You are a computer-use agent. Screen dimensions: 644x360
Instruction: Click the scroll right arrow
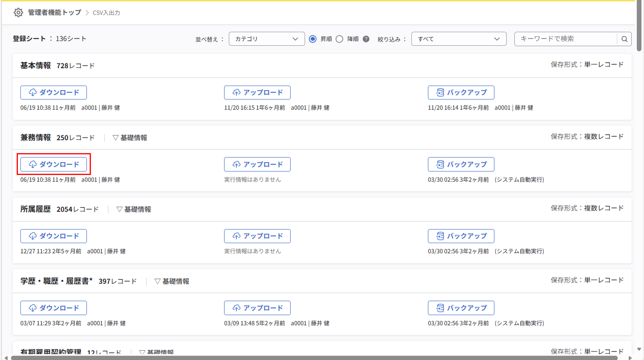click(630, 358)
